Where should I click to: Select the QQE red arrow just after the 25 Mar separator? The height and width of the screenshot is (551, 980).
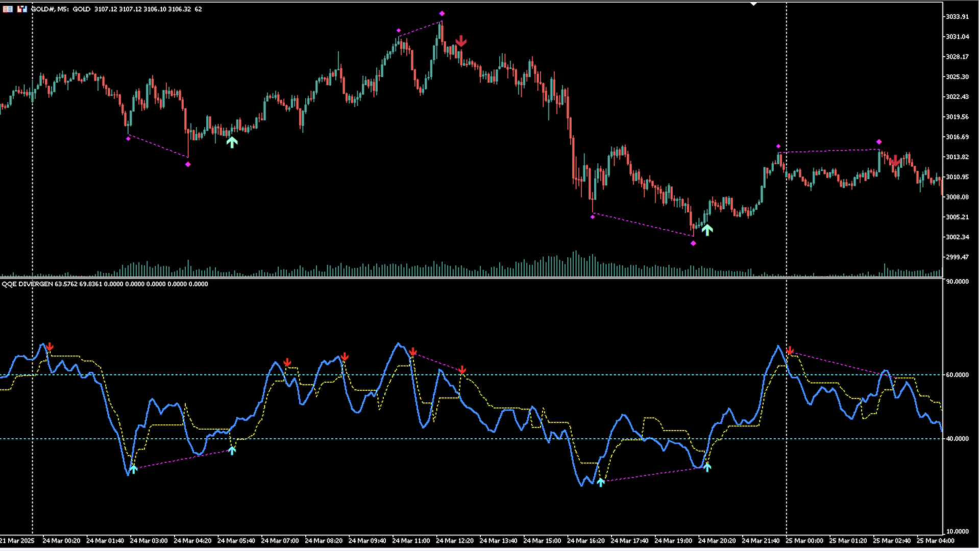(790, 350)
